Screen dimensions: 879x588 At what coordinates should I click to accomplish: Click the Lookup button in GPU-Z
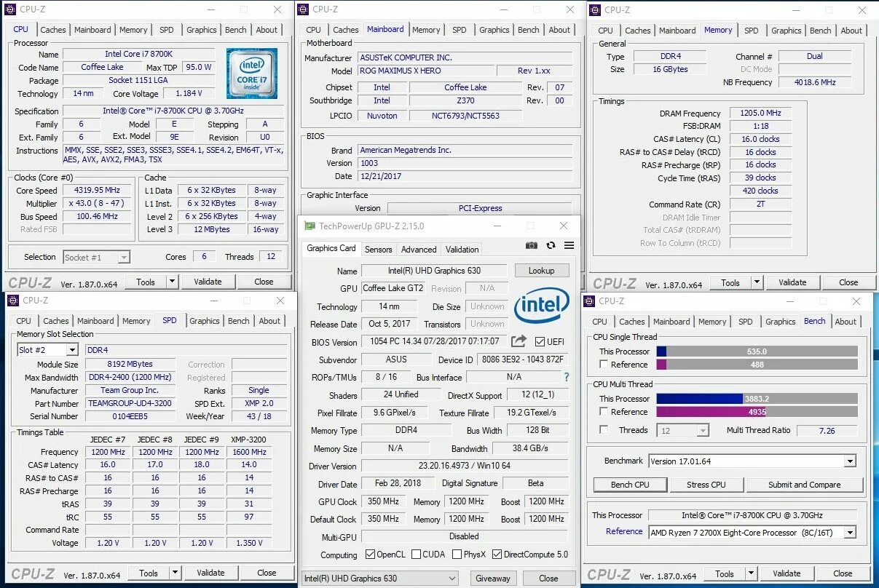[x=541, y=270]
